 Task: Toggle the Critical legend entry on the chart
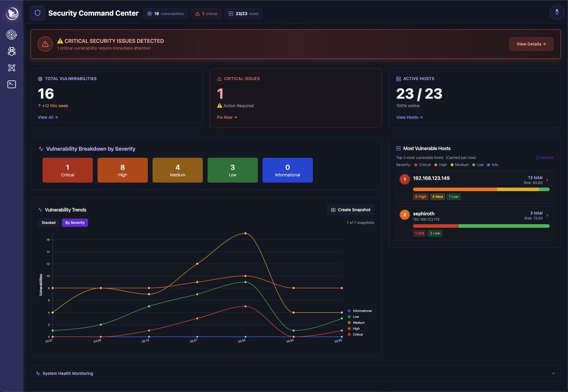click(x=355, y=334)
